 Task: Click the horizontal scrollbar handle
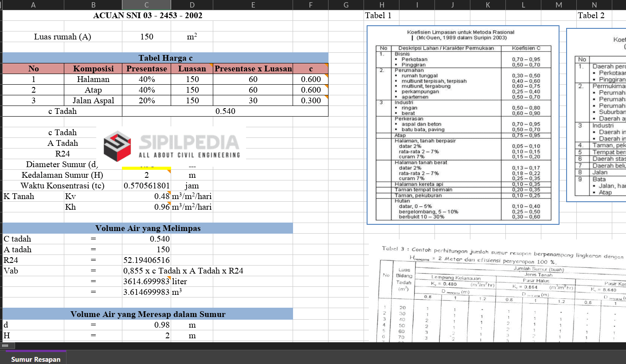5,346
